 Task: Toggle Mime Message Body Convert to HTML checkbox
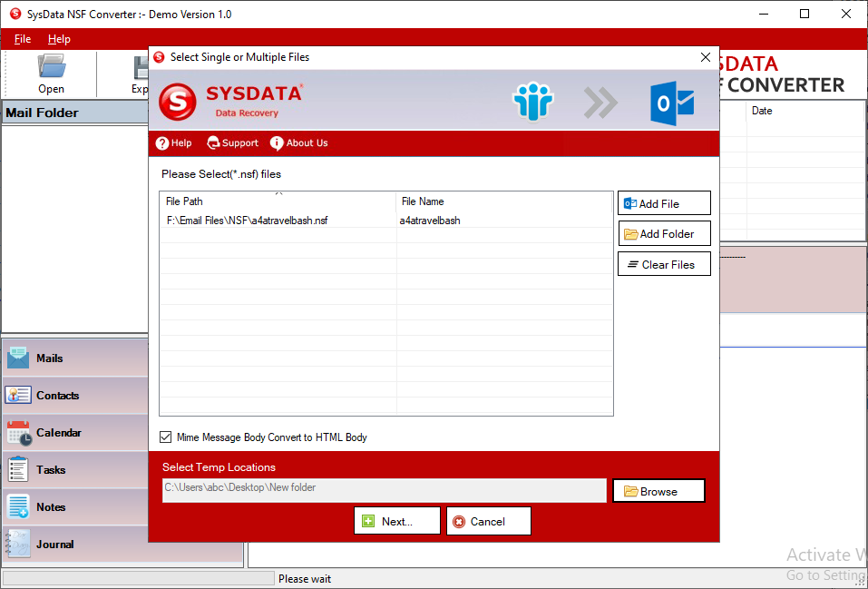click(165, 437)
